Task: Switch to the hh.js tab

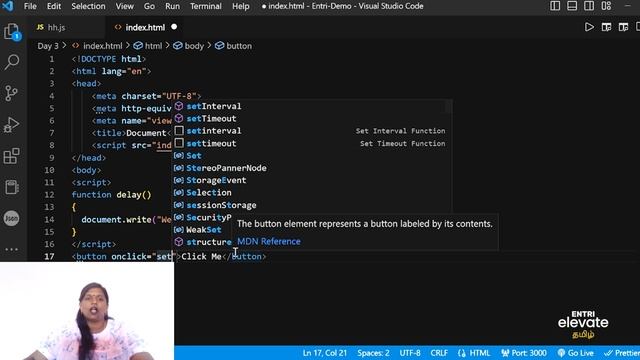Action: (57, 27)
